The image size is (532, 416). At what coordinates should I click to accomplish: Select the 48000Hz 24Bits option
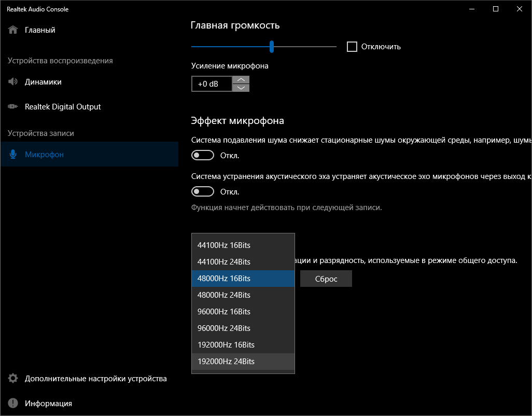[x=224, y=295]
